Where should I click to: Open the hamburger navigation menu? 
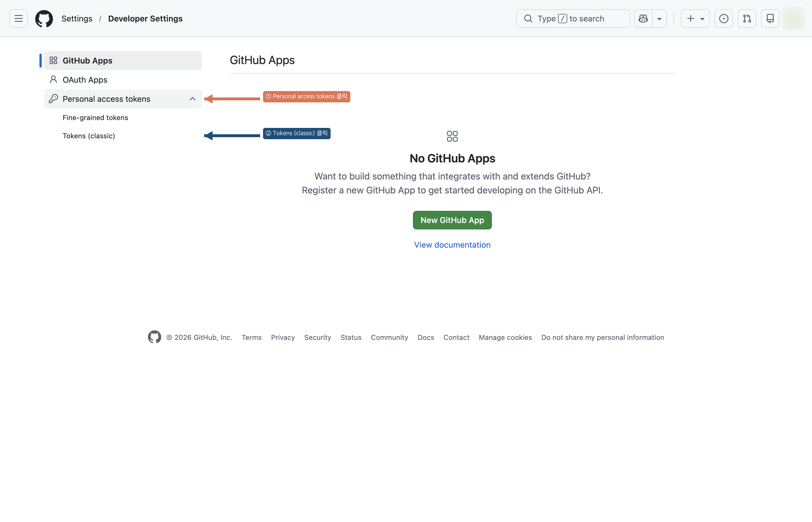(19, 19)
